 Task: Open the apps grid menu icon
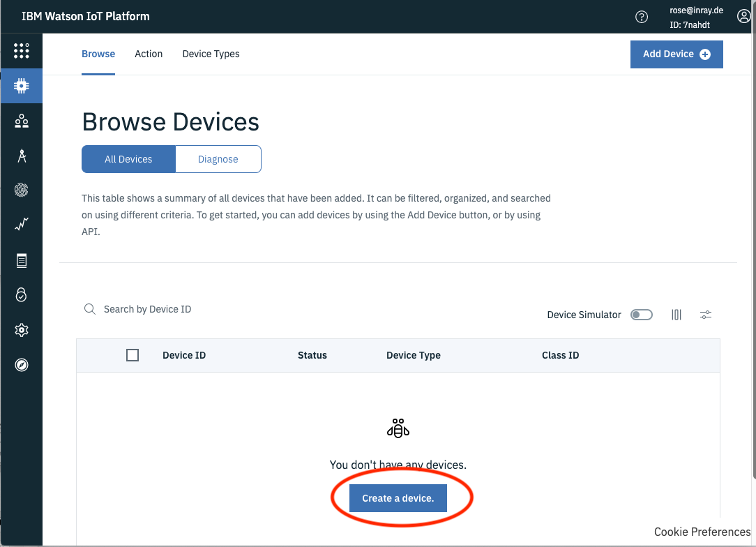(21, 50)
